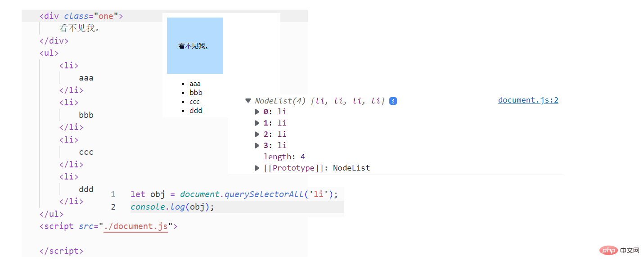Viewport: 644px width, 265px height.
Task: Place cursor on let obj code line
Action: tap(234, 194)
